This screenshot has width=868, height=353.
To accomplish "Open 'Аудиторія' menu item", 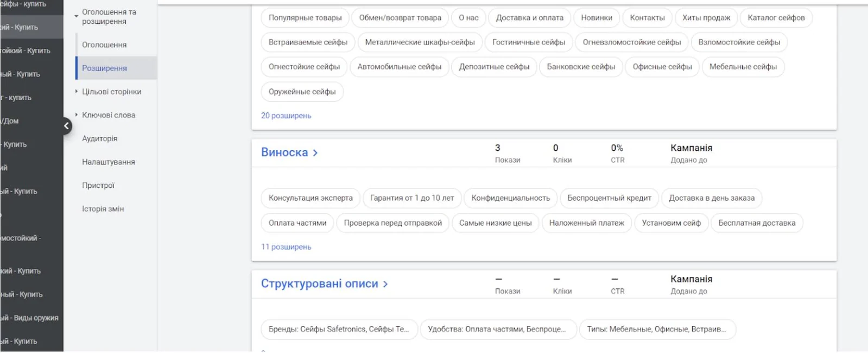I will tap(100, 138).
